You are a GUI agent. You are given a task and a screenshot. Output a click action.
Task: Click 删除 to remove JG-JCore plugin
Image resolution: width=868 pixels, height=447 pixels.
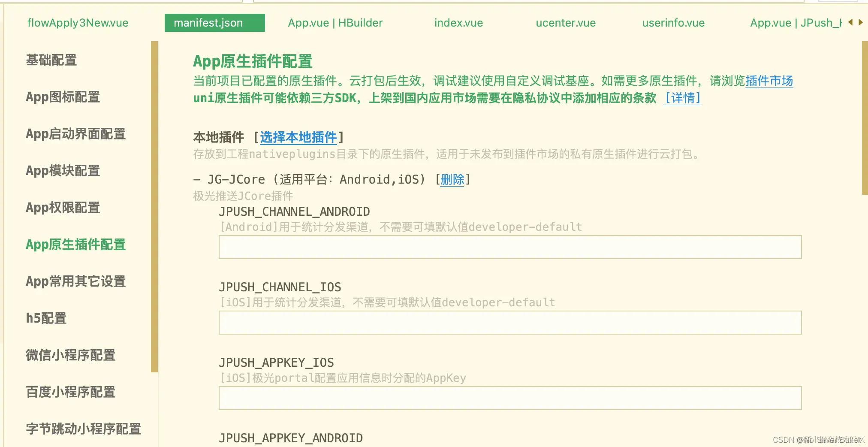(x=452, y=179)
